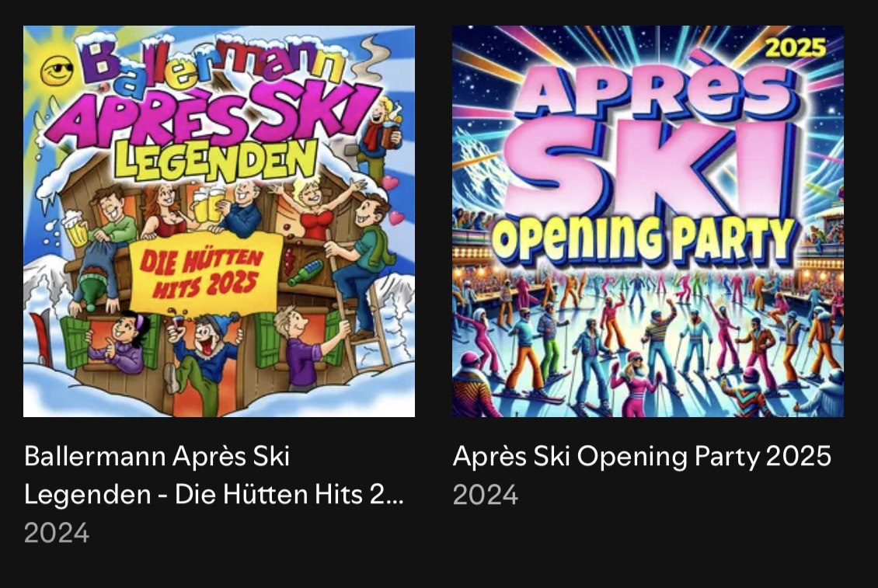The width and height of the screenshot is (878, 588).
Task: Click the red skis stuck in the snow
Action: tap(41, 337)
